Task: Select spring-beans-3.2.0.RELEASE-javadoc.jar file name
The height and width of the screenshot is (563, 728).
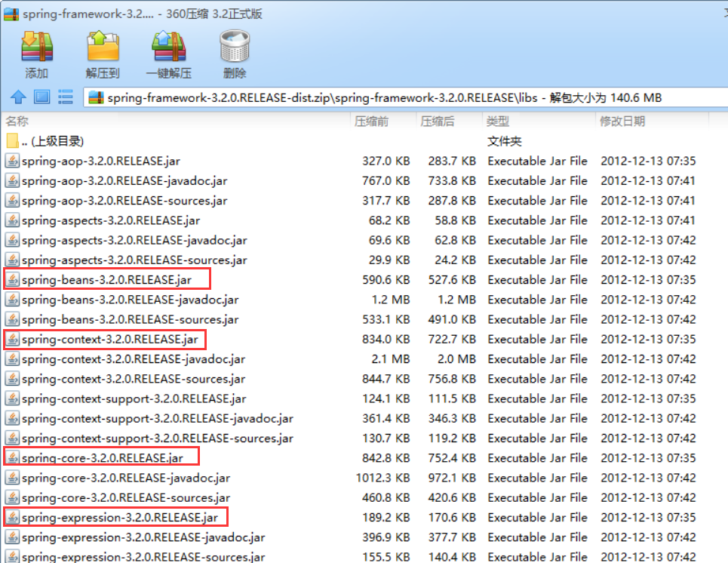Action: [x=130, y=300]
